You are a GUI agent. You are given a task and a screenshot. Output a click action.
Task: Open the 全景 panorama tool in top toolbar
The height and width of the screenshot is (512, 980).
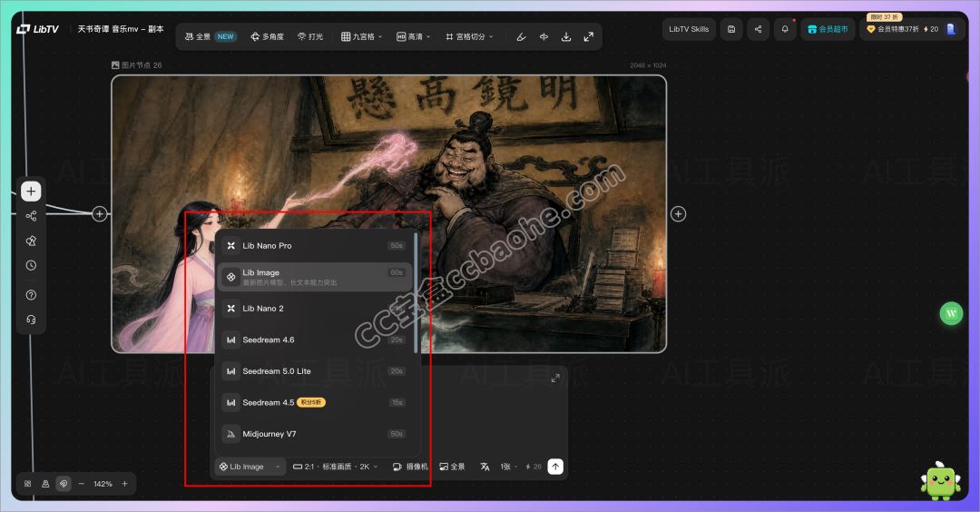(210, 37)
